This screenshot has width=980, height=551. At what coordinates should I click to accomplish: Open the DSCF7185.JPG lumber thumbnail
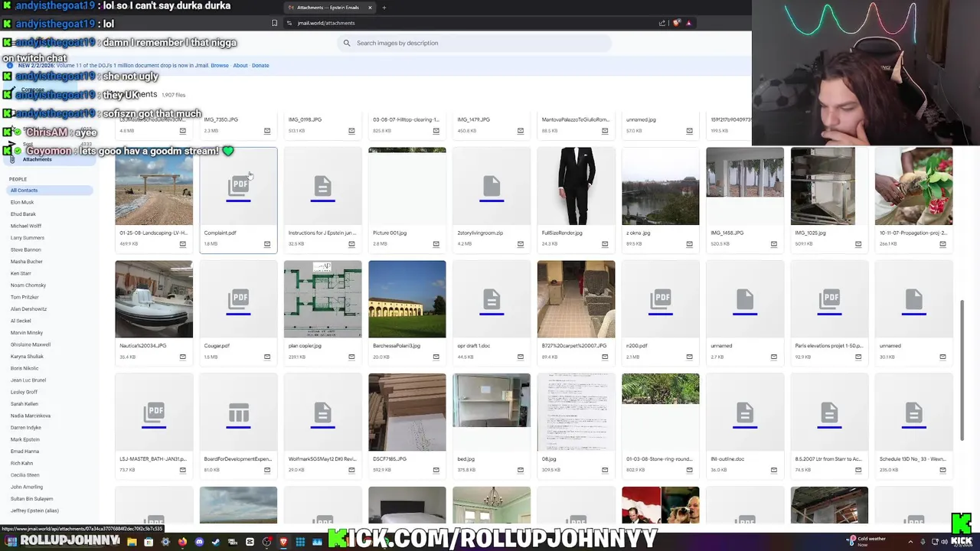pos(407,412)
